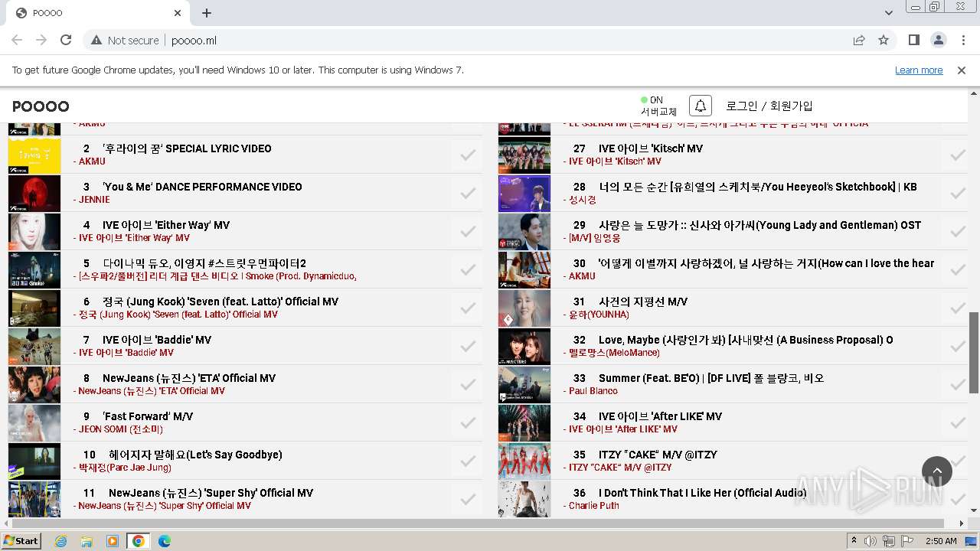Viewport: 980px width, 551px height.
Task: Open a new browser tab
Action: pos(207,13)
